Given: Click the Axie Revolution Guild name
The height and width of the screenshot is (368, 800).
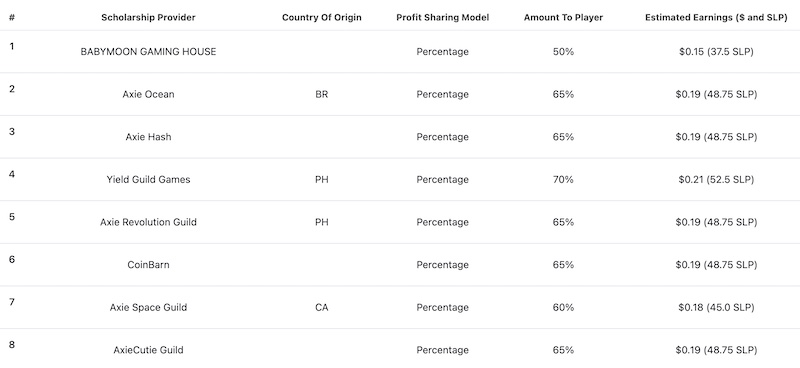Looking at the screenshot, I should point(148,222).
